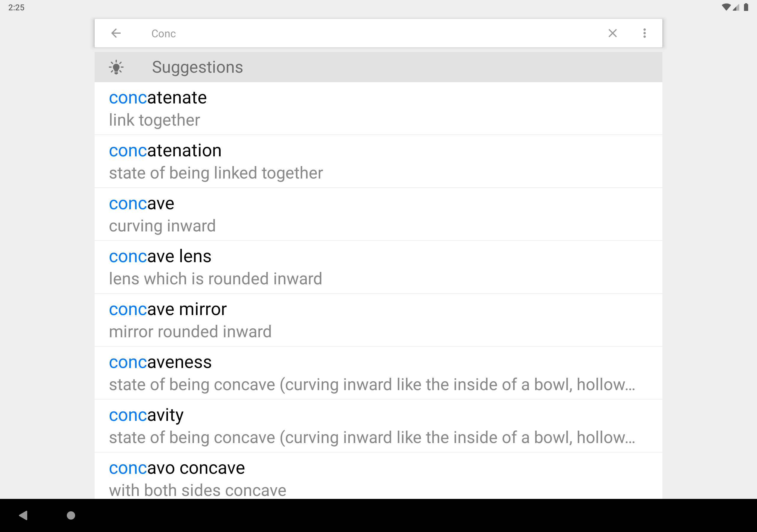Viewport: 757px width, 532px height.
Task: Tap the 'link together' definition text
Action: pos(154,120)
